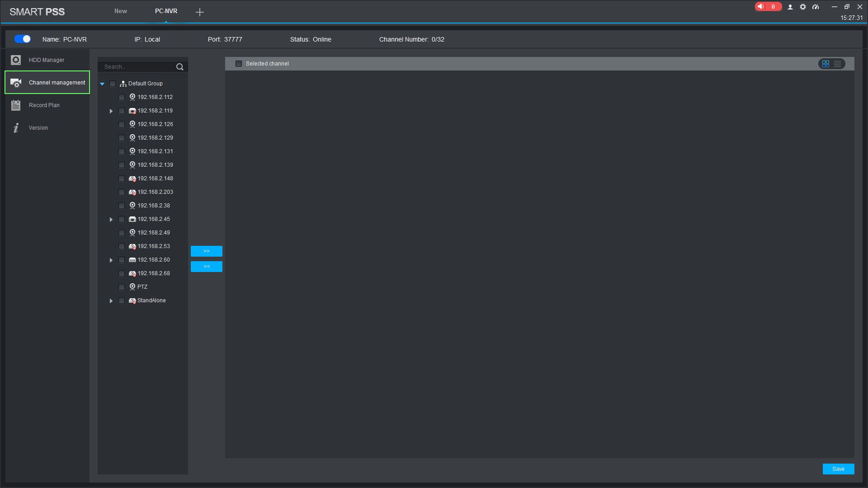The image size is (868, 488).
Task: Tick the PTZ device checkbox
Action: coord(122,287)
